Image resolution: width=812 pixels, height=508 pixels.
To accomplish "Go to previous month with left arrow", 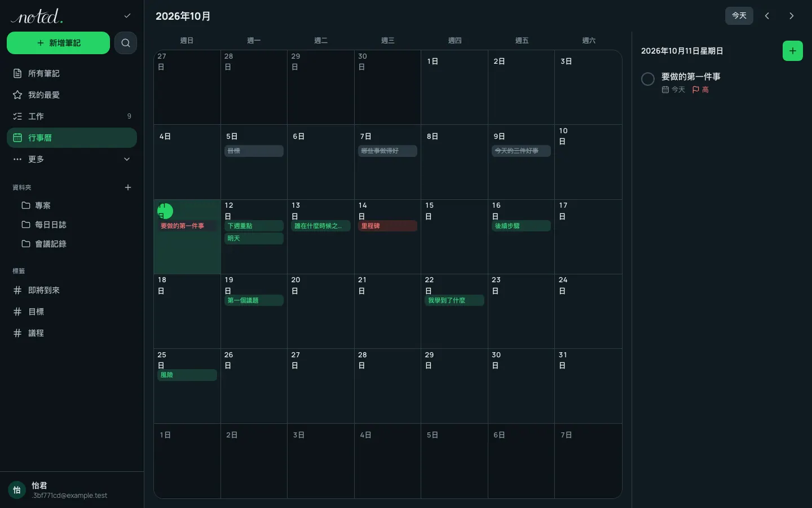I will coord(767,16).
